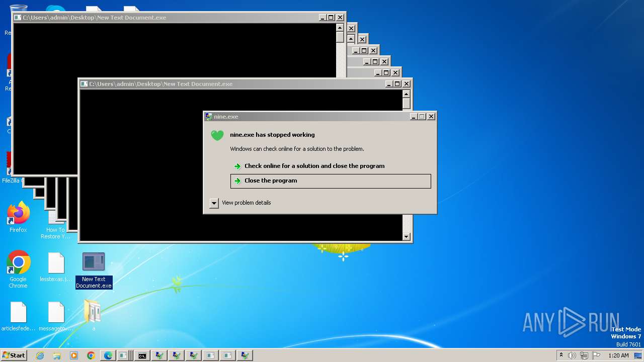Open Windows Explorer folder icon in taskbar

[57, 355]
